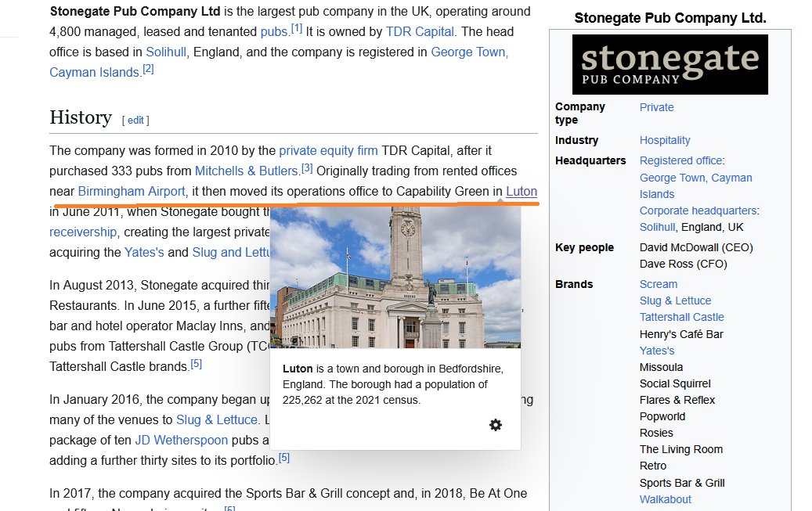This screenshot has width=812, height=511.
Task: Open the Walkabout brand link
Action: [666, 499]
